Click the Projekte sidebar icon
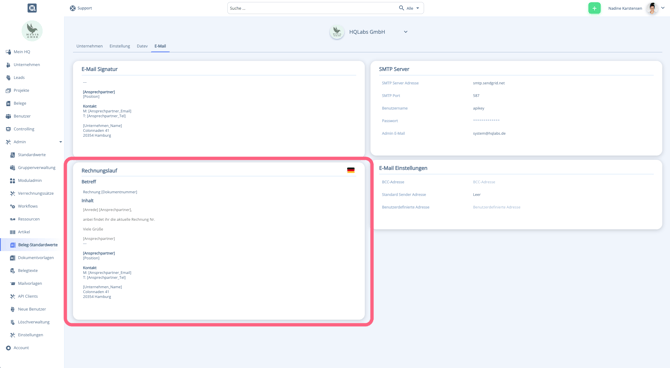 (8, 90)
